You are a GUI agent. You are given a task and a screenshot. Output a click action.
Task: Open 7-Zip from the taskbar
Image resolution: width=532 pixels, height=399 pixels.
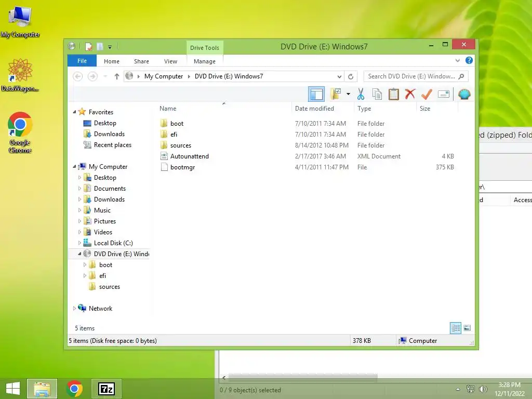click(x=107, y=389)
